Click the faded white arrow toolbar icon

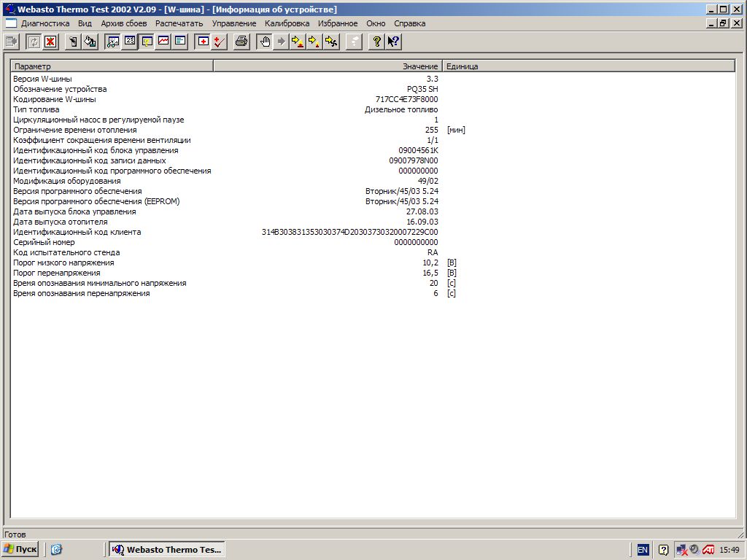[354, 42]
